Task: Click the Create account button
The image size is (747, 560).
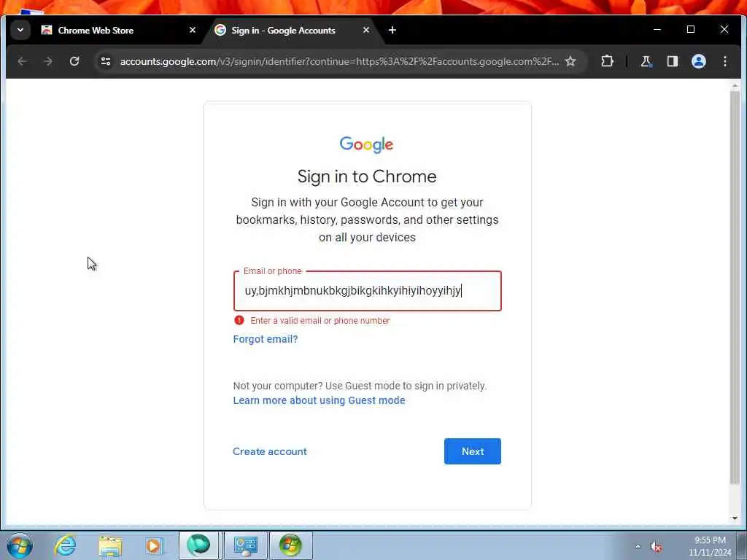Action: [270, 451]
